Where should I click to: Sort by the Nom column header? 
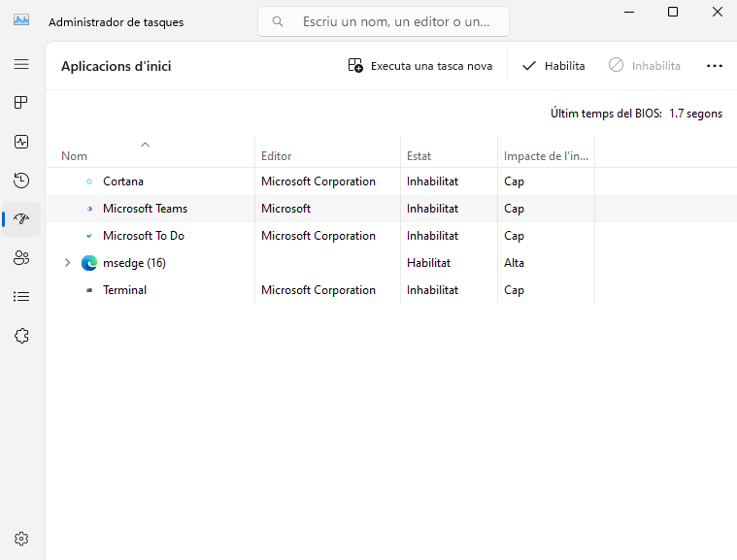point(74,156)
